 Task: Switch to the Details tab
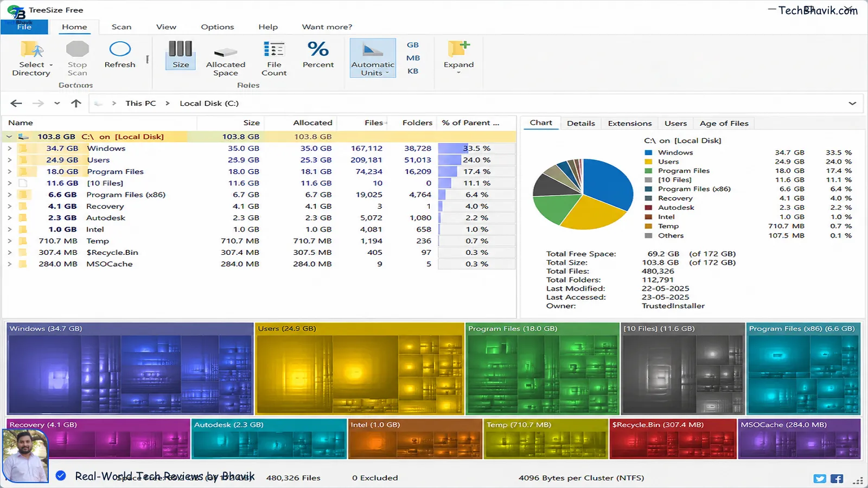click(x=581, y=123)
